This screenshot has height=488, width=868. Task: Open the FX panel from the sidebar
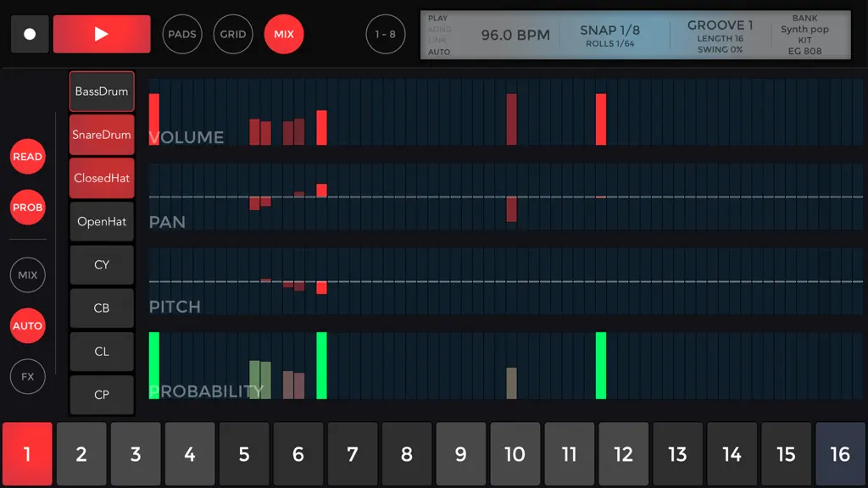(x=28, y=377)
